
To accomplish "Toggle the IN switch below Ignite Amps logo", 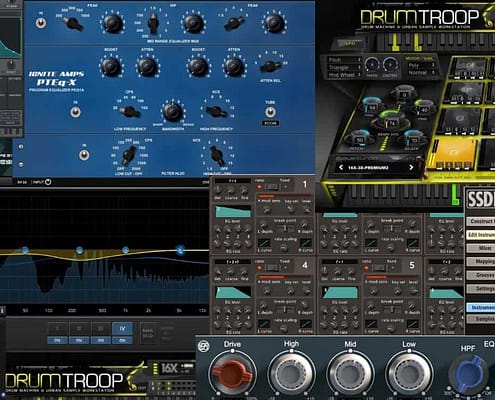I will click(76, 112).
